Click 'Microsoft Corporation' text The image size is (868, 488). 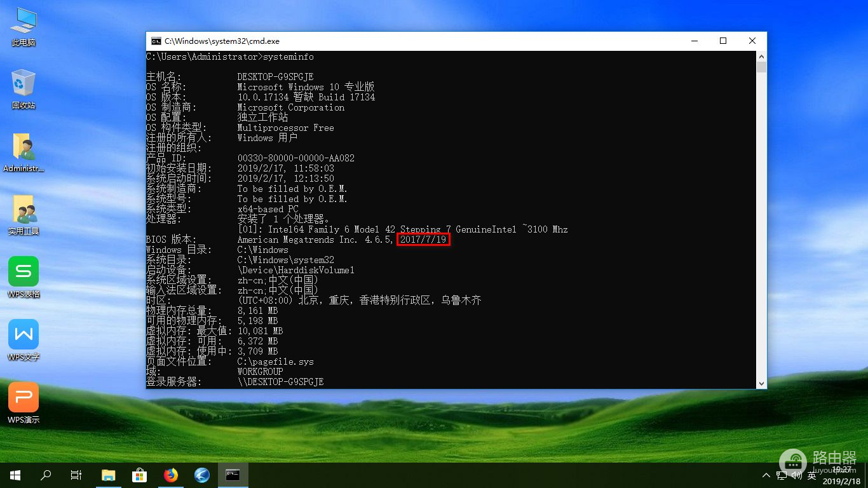pos(290,107)
